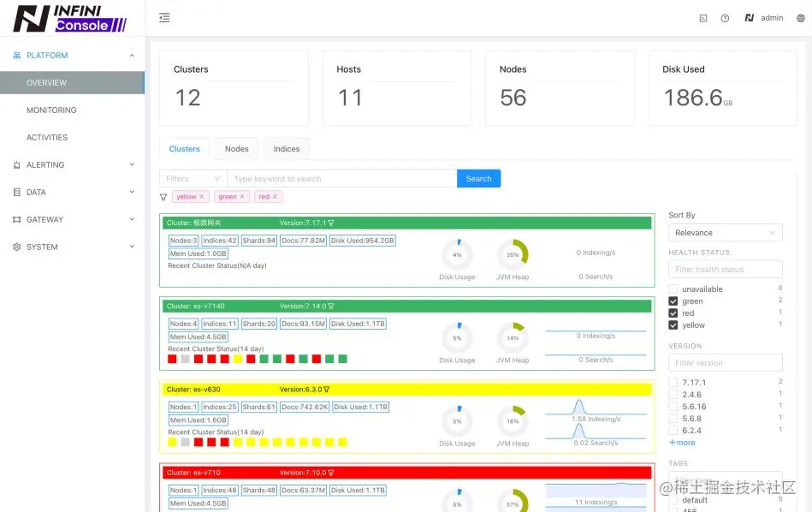Viewport: 812px width, 512px height.
Task: Expand the ALERTING menu chevron
Action: tap(132, 164)
